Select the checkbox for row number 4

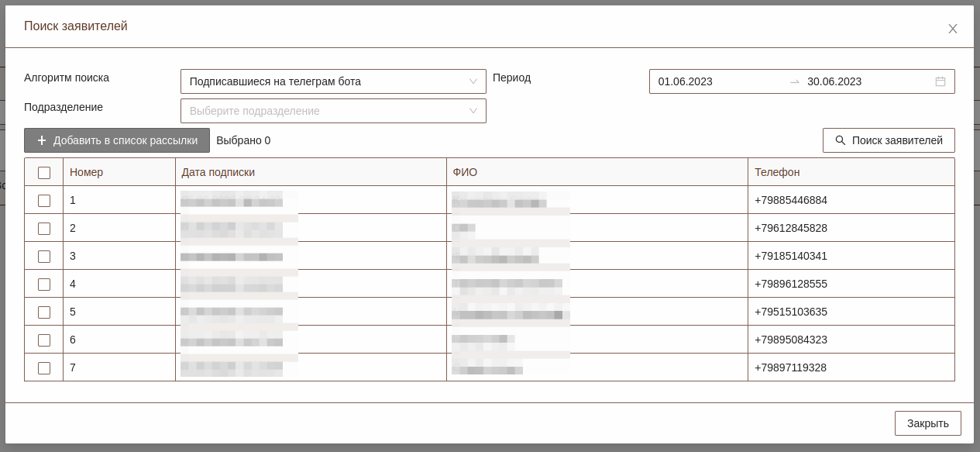coord(44,284)
